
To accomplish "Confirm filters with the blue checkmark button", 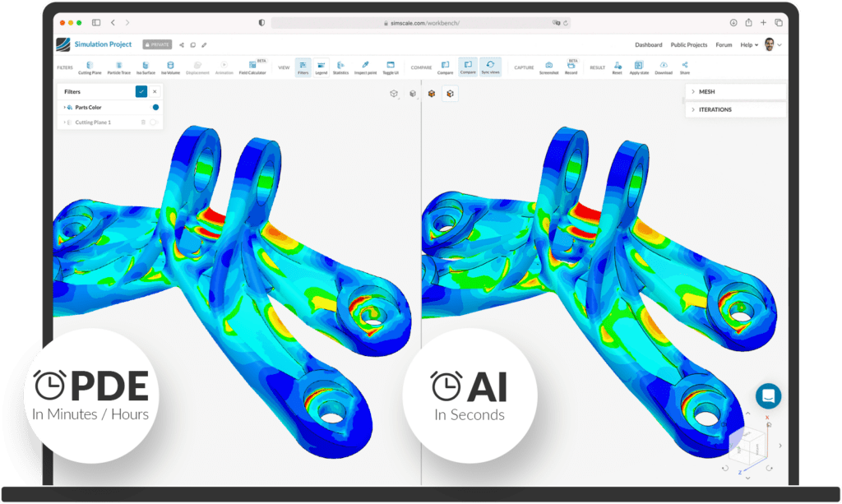I will (x=141, y=91).
